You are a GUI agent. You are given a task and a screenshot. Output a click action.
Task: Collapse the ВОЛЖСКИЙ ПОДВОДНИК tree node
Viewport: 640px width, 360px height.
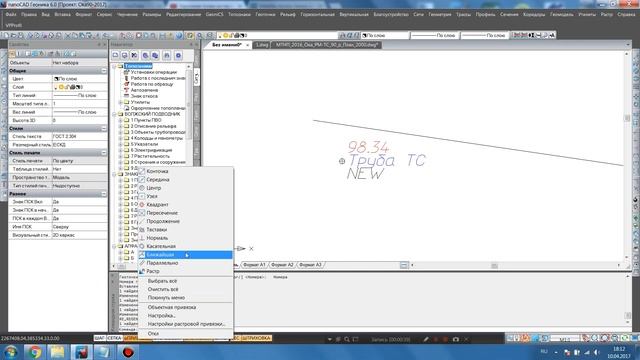(114, 114)
